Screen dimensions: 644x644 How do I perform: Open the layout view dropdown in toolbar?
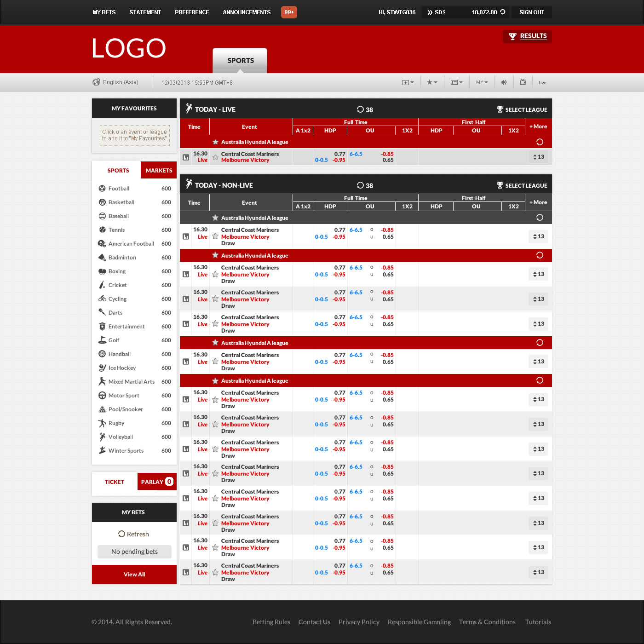pos(456,82)
